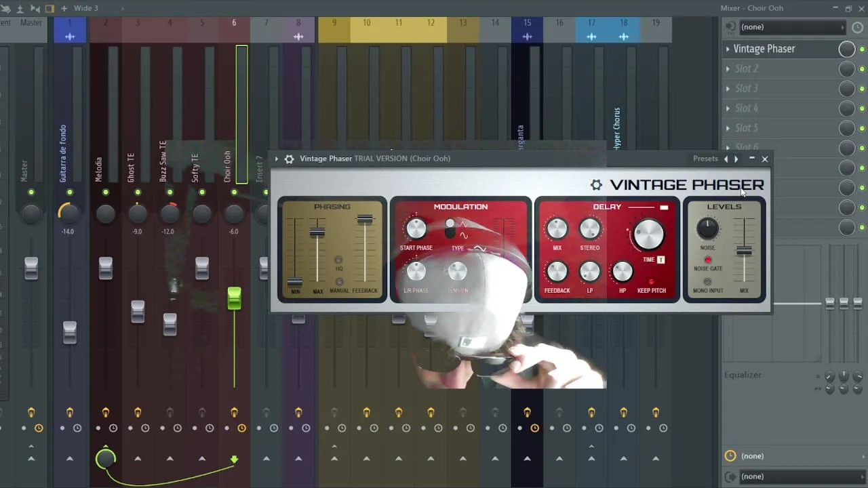
Task: Open the mixer input routing (none) dropdown
Action: coord(792,27)
